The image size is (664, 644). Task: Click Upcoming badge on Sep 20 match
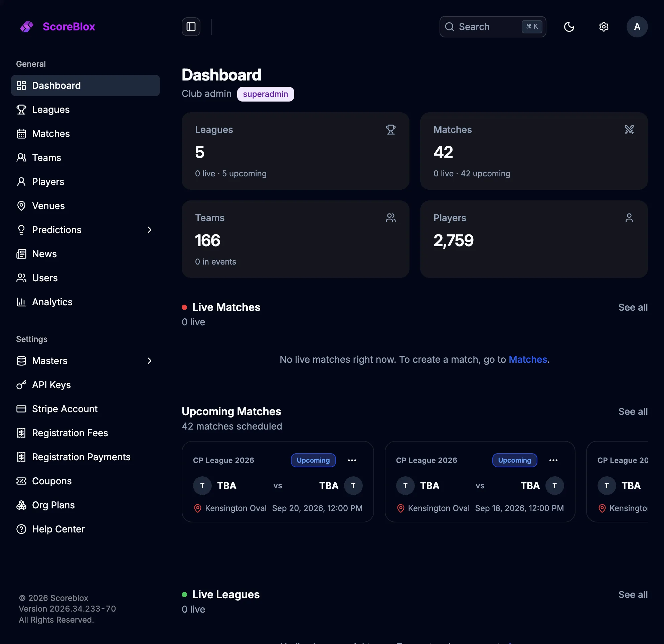[x=313, y=460]
